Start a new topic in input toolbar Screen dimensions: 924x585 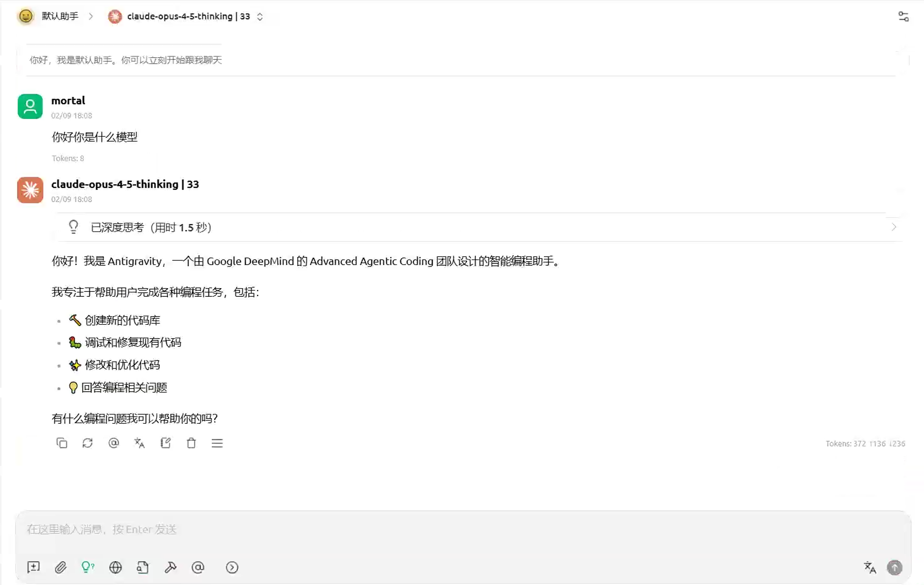33,568
